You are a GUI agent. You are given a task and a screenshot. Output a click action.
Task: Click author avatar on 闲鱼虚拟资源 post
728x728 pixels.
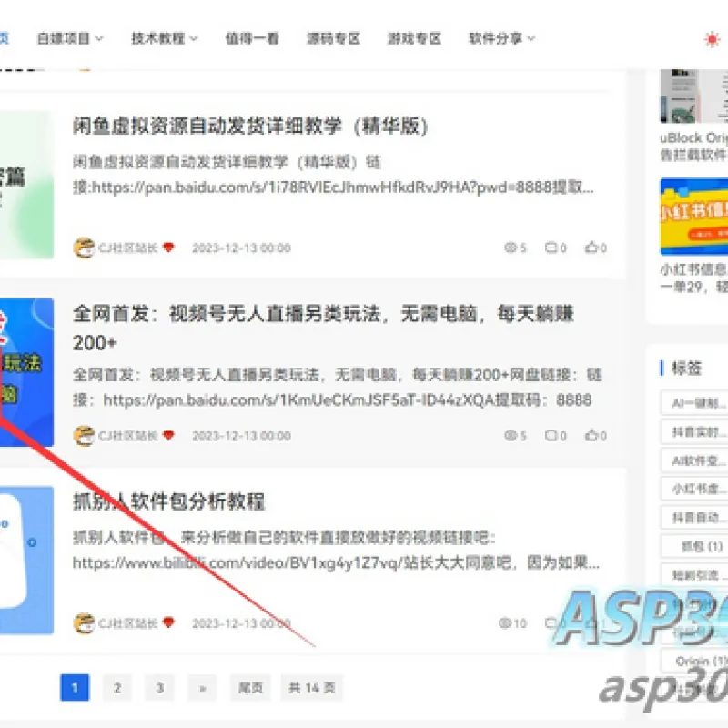[84, 248]
